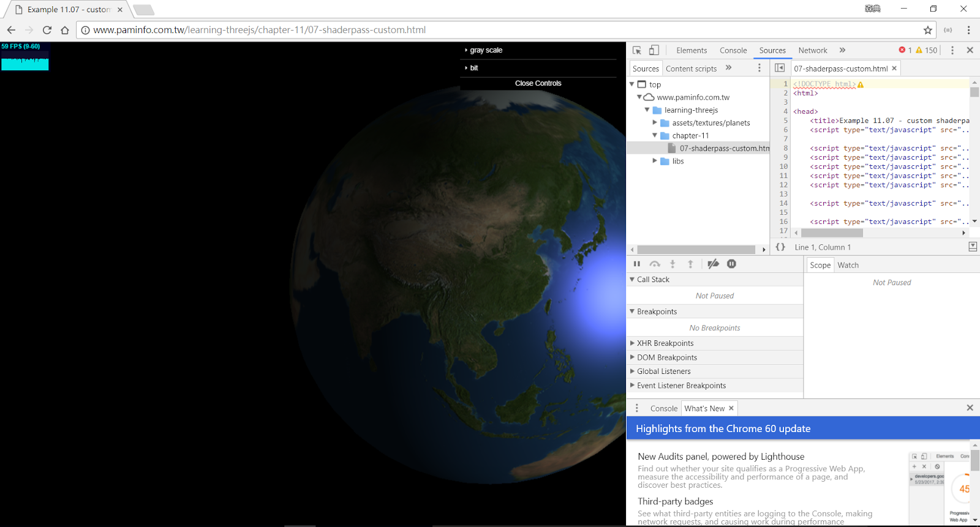Open drawer options three-dot menu
This screenshot has width=980, height=527.
click(637, 408)
